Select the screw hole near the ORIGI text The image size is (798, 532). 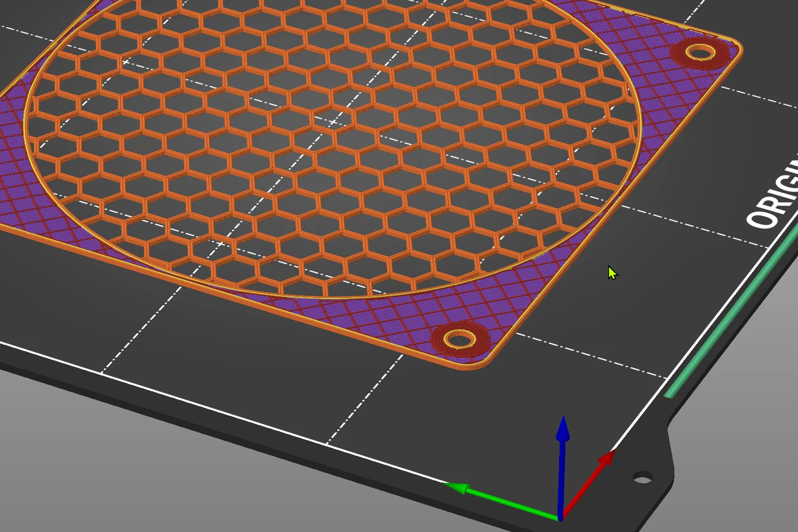(x=700, y=52)
